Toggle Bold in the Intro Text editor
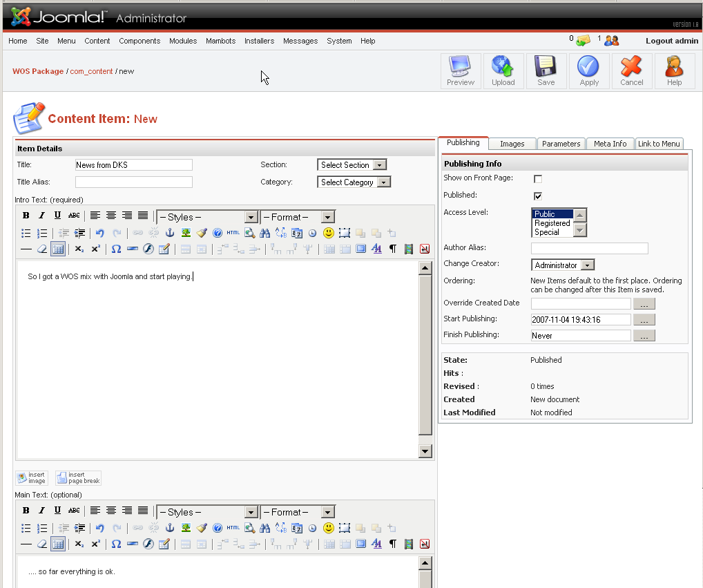The width and height of the screenshot is (703, 588). pyautogui.click(x=26, y=216)
